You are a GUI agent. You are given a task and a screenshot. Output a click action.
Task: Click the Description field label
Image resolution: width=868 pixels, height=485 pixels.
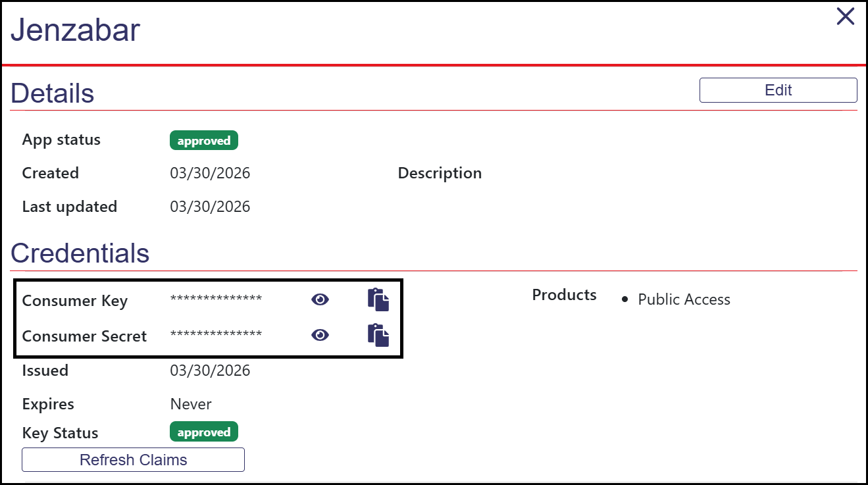tap(439, 172)
